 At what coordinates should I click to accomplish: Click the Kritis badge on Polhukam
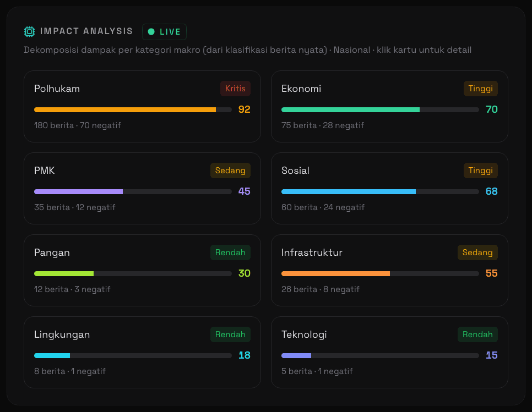(x=236, y=89)
